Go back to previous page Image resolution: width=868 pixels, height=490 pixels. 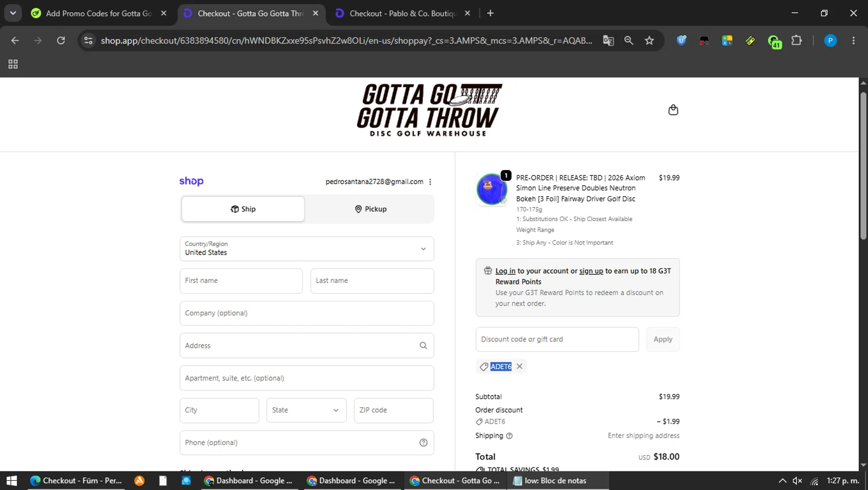pos(15,40)
